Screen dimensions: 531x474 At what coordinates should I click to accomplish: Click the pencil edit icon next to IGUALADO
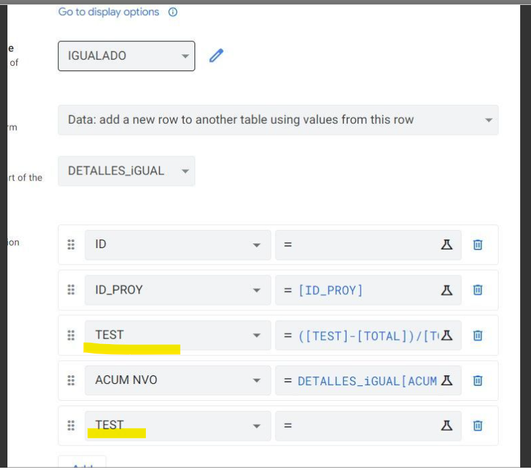point(216,56)
